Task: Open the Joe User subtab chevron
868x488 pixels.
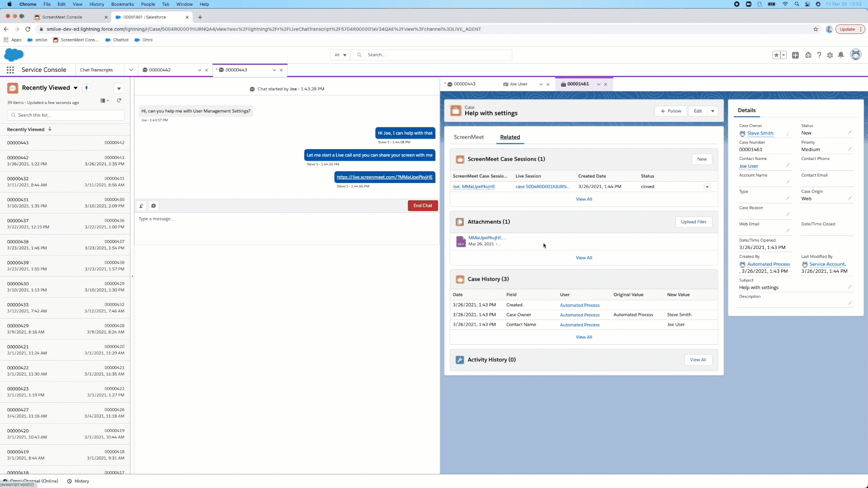Action: tap(541, 84)
